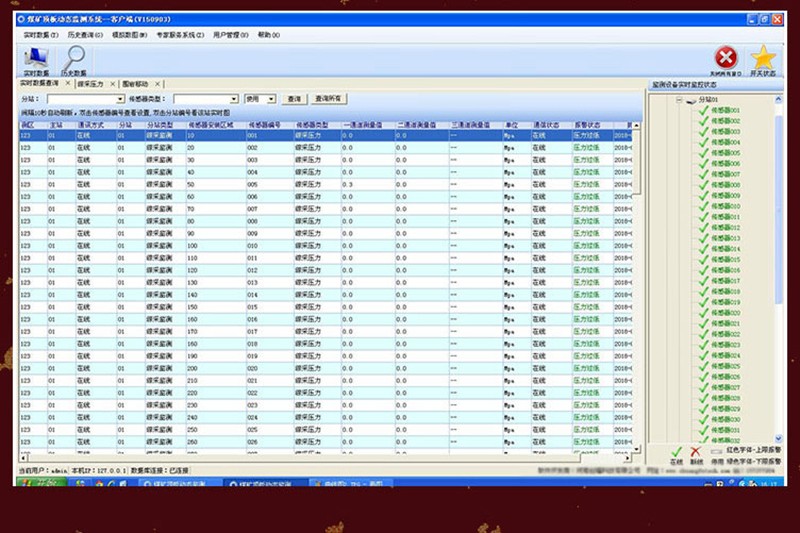Open the 用户管理 menu
Screen dimensions: 800x533
click(x=232, y=35)
